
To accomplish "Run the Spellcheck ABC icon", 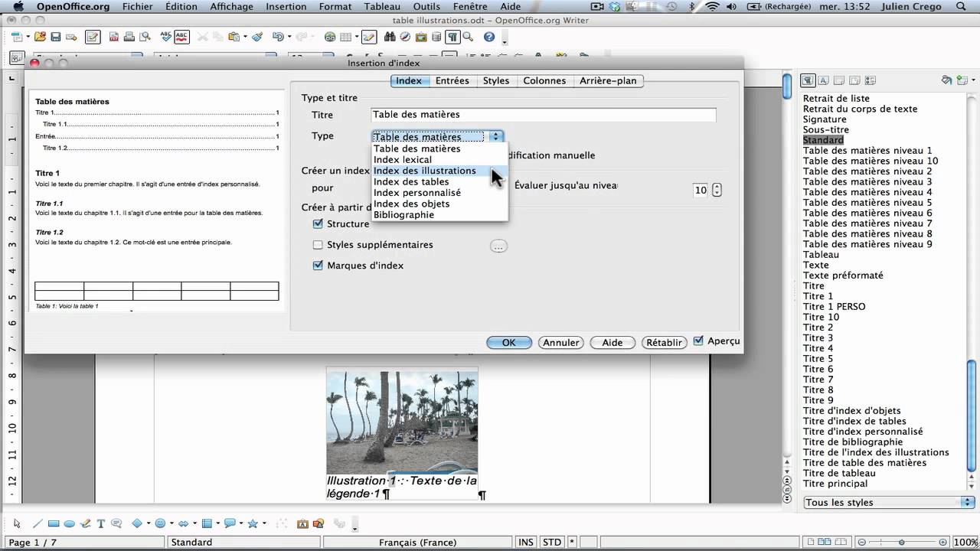I will click(165, 36).
